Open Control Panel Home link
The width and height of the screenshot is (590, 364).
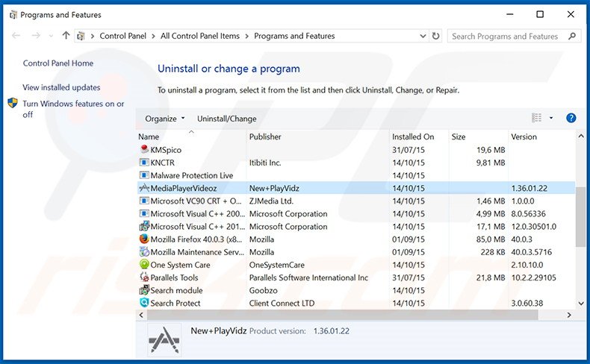pyautogui.click(x=58, y=63)
